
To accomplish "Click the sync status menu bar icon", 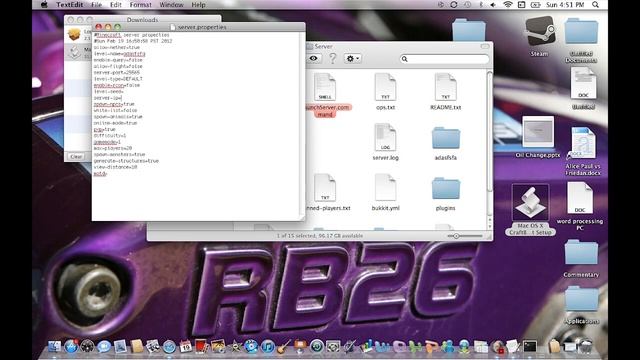I will (453, 5).
